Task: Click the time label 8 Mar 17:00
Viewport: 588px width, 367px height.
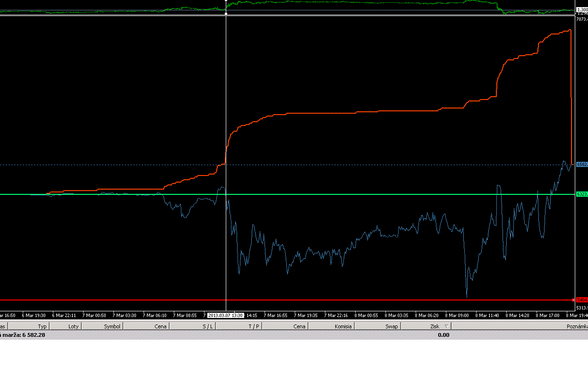Action: pos(548,315)
